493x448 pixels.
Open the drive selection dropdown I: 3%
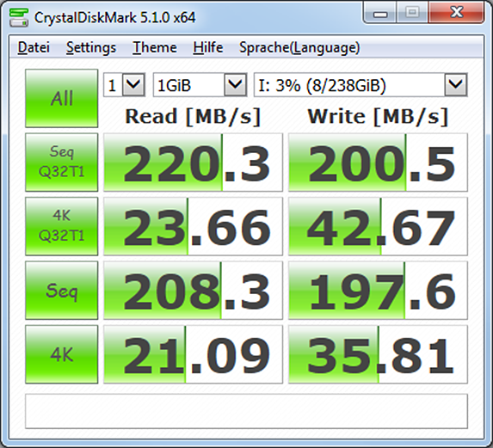point(361,85)
